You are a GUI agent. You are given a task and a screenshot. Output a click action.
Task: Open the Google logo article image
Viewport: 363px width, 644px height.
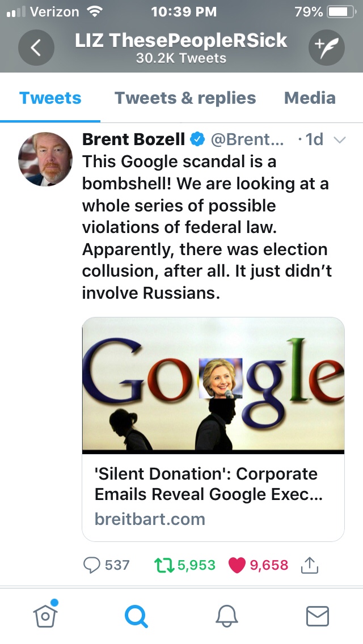pyautogui.click(x=213, y=384)
